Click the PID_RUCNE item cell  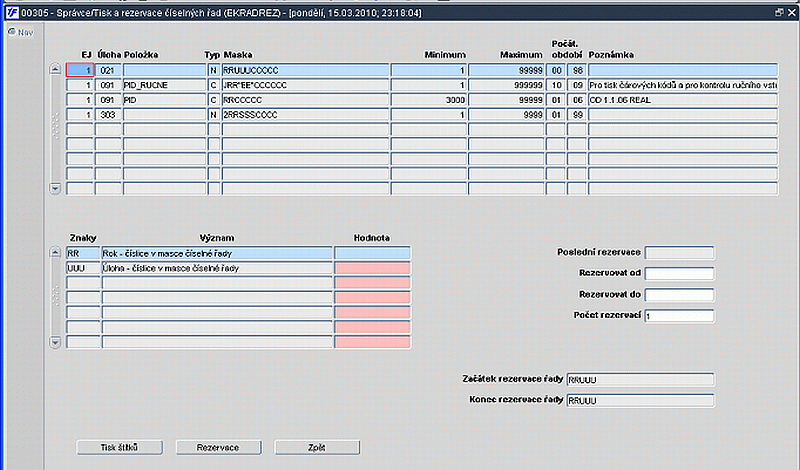tap(164, 85)
